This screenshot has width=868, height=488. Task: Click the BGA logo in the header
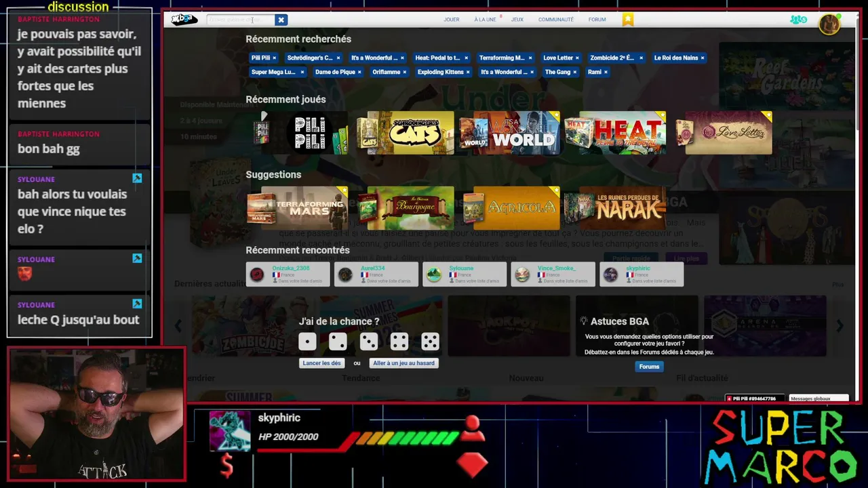point(184,20)
